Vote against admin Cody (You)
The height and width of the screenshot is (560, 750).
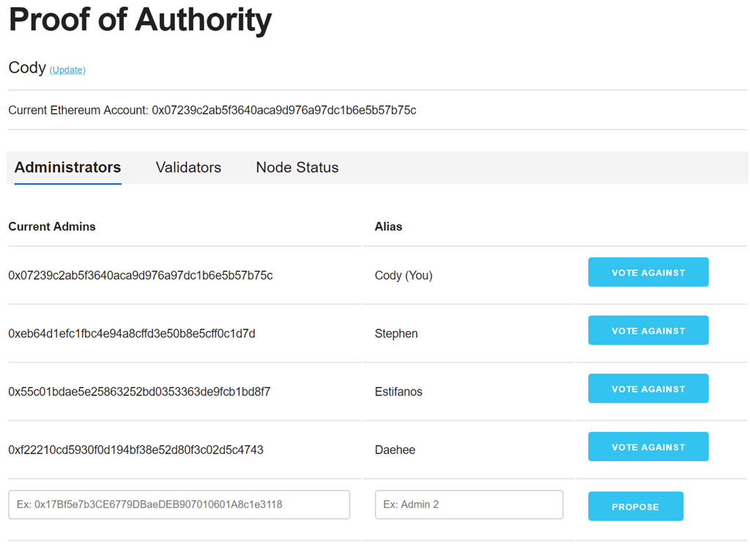(647, 272)
